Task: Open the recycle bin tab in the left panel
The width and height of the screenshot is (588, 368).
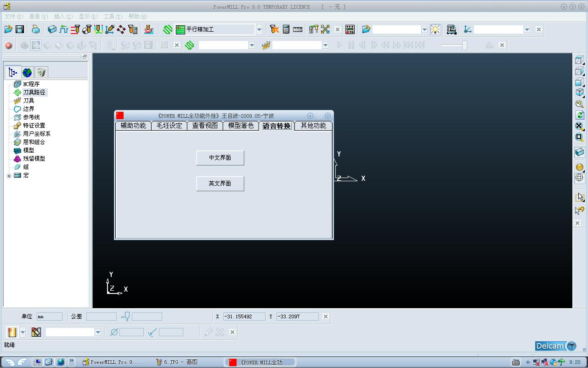Action: [41, 72]
